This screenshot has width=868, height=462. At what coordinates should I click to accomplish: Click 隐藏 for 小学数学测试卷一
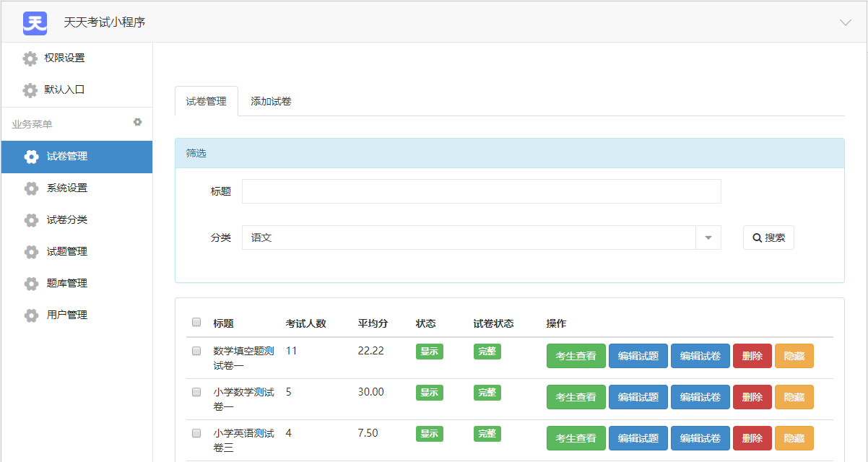(x=794, y=397)
